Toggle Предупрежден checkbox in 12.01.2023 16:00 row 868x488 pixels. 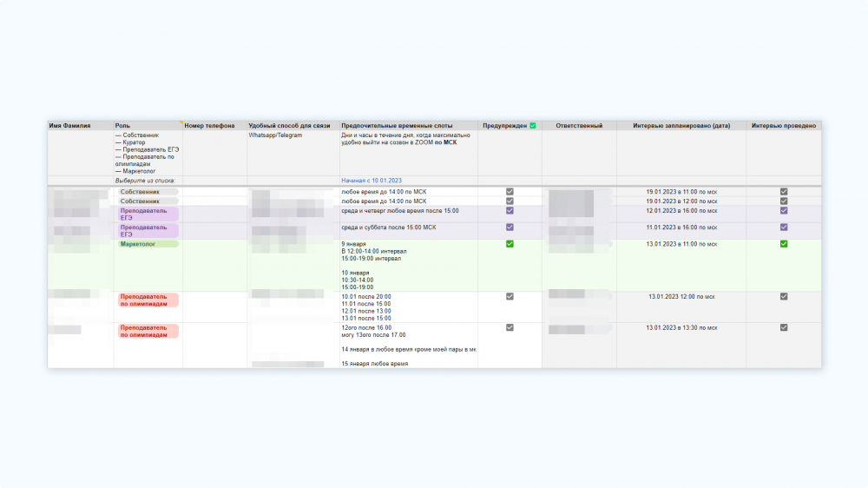coord(510,210)
